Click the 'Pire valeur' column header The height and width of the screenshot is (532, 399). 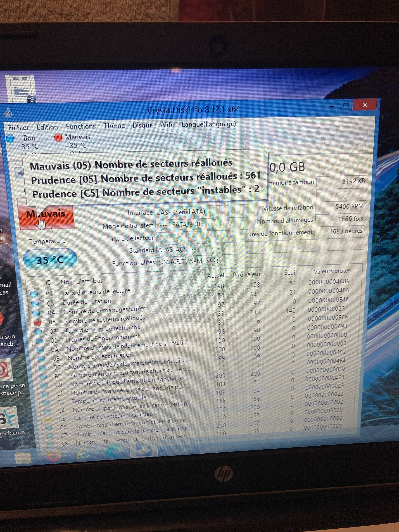pyautogui.click(x=246, y=274)
